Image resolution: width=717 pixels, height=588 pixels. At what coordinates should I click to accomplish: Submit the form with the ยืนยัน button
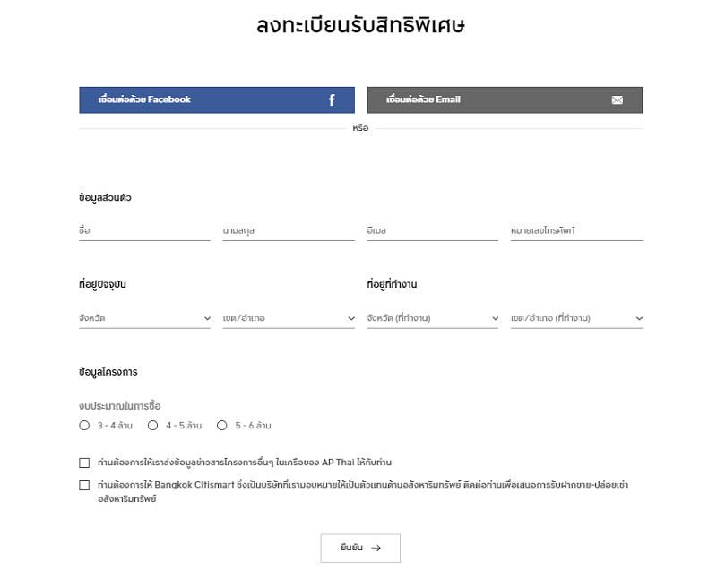360,548
